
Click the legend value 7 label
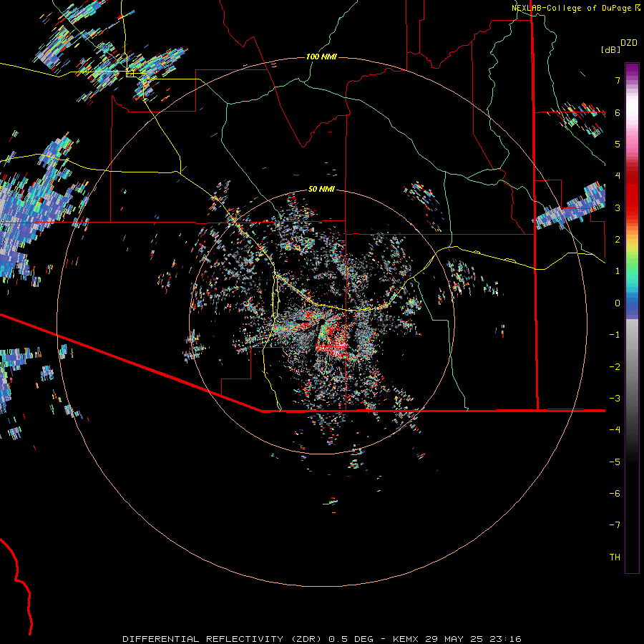coord(618,80)
